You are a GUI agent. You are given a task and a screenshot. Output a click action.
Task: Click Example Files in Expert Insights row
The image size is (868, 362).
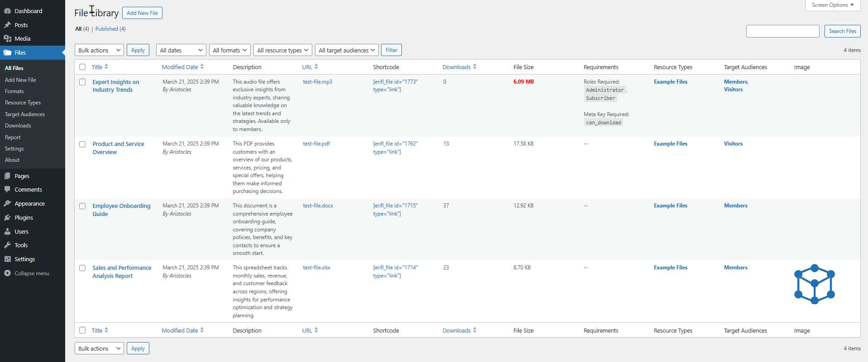(x=670, y=82)
